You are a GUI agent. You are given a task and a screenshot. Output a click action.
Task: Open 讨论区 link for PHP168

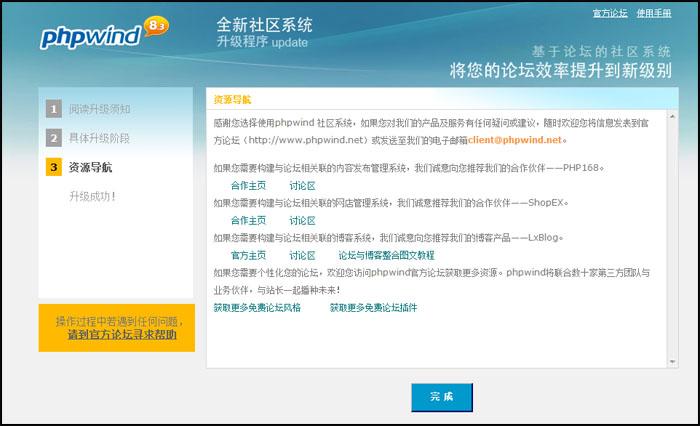302,185
